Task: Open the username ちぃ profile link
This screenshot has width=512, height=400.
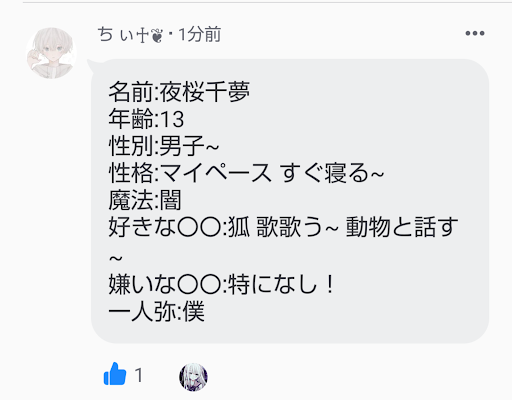Action: (130, 34)
